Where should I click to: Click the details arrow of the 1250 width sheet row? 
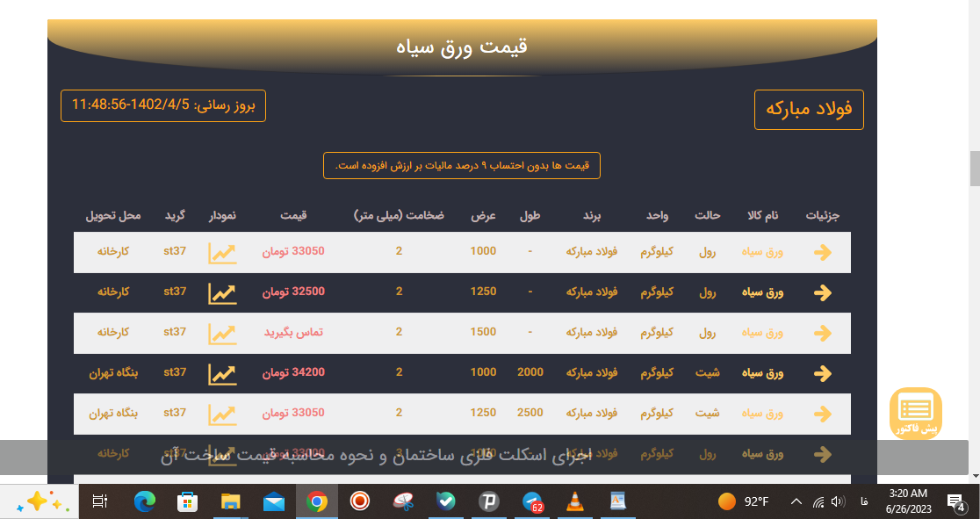click(x=823, y=414)
